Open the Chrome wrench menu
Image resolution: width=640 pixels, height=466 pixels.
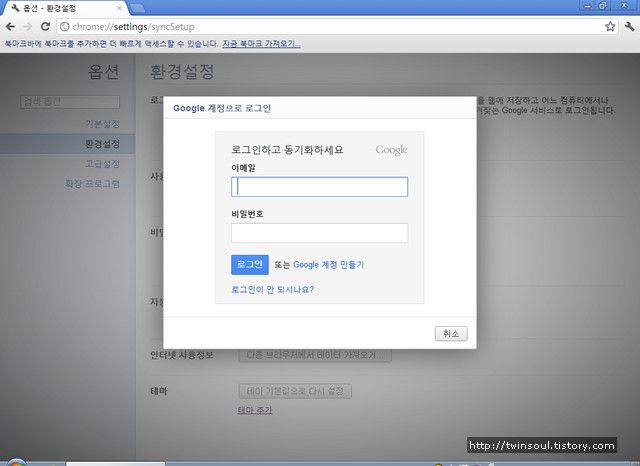629,27
